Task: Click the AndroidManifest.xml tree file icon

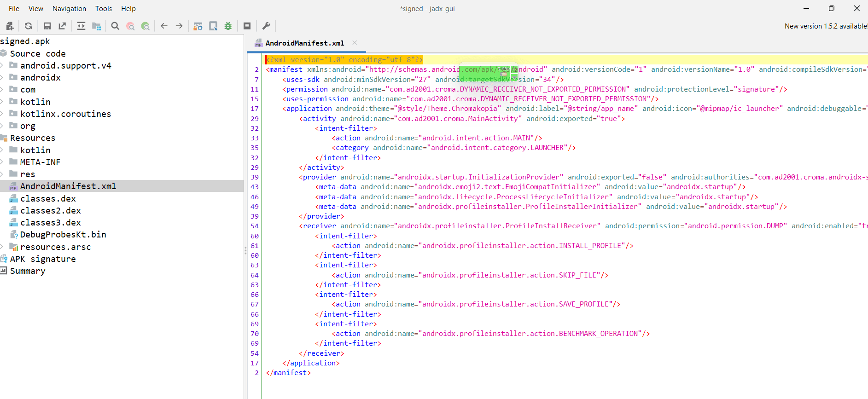Action: click(13, 186)
